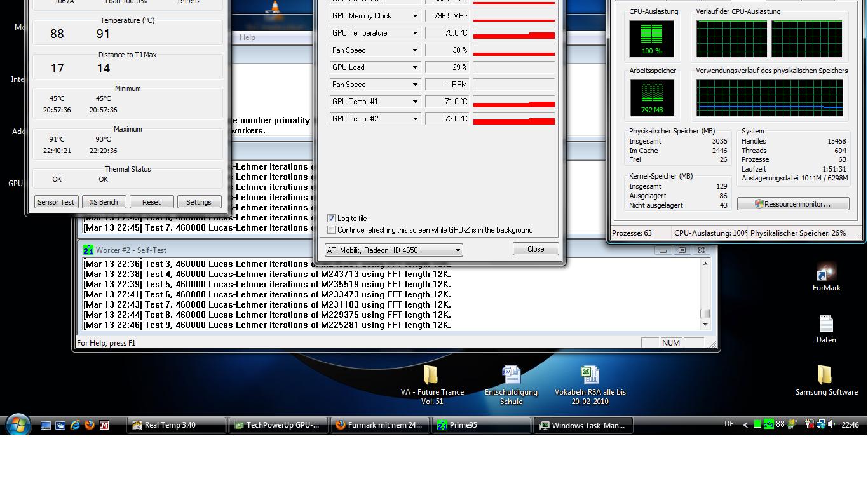The width and height of the screenshot is (868, 488).
Task: Open GPU Memory Clock sensor dropdown
Action: point(415,16)
